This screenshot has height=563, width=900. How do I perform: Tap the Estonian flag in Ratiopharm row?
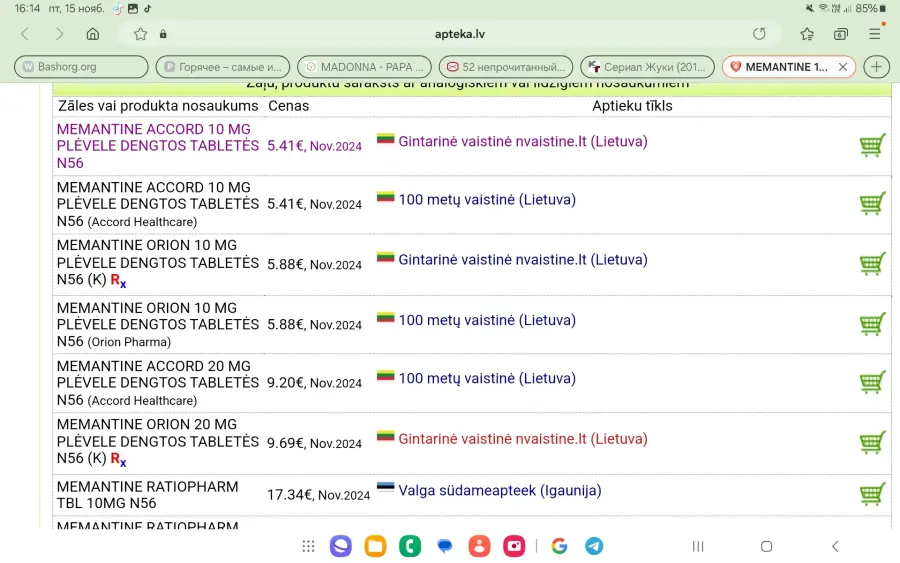pyautogui.click(x=385, y=487)
